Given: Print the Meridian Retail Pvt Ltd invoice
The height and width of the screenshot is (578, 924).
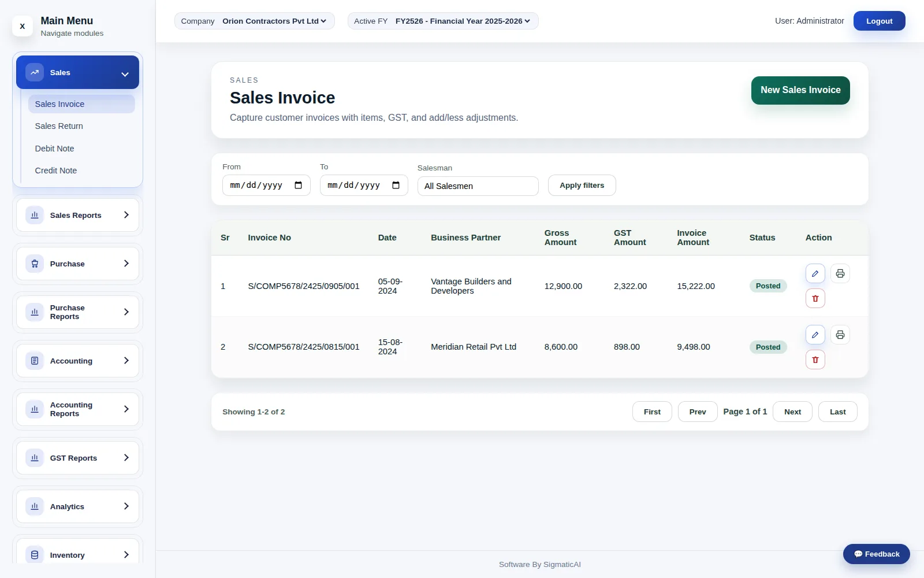Looking at the screenshot, I should [x=840, y=335].
